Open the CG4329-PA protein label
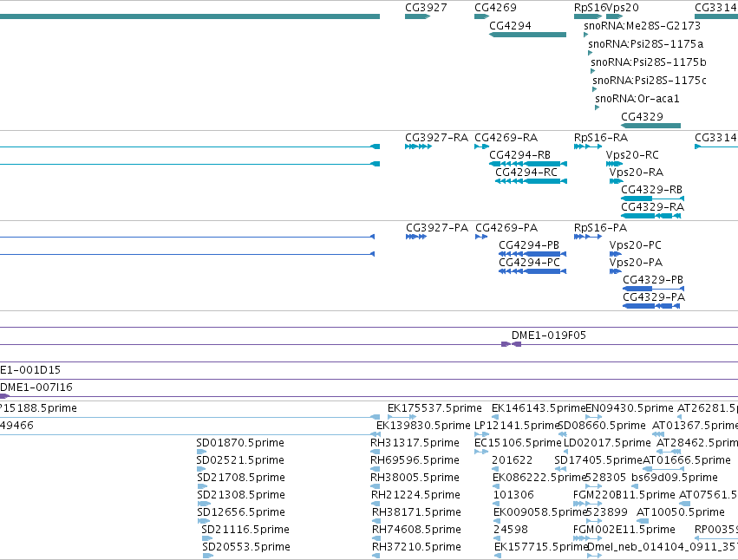 click(654, 297)
